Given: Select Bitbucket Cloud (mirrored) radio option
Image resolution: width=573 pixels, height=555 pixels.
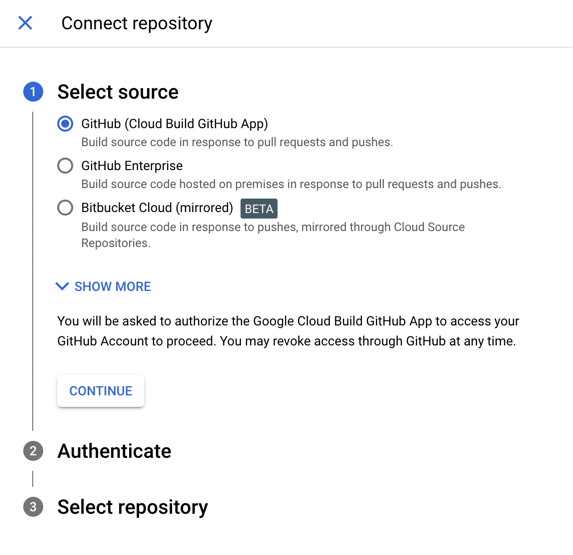Looking at the screenshot, I should (x=65, y=208).
